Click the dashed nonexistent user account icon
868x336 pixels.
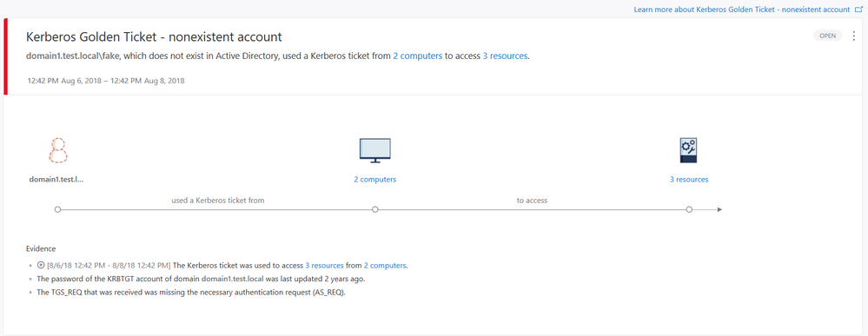click(57, 150)
